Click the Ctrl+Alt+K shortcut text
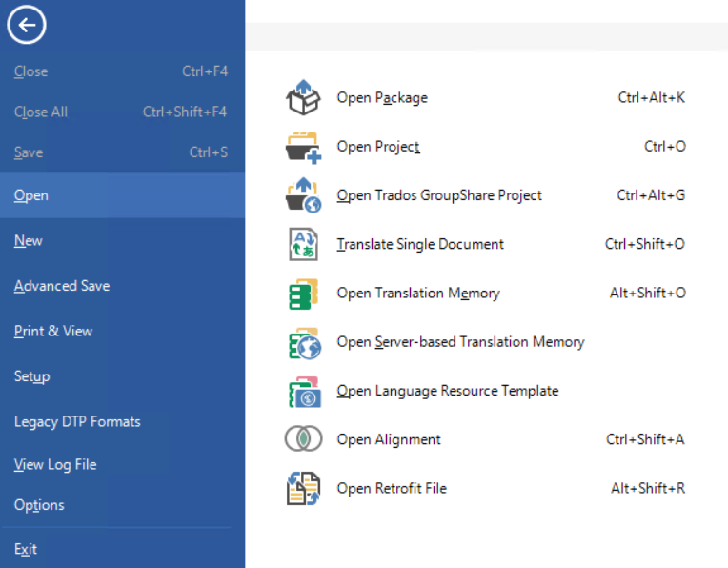This screenshot has height=568, width=728. (652, 97)
